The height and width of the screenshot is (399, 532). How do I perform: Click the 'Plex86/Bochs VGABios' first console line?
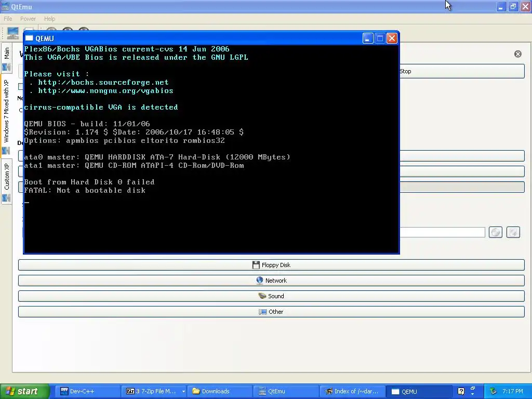point(127,49)
